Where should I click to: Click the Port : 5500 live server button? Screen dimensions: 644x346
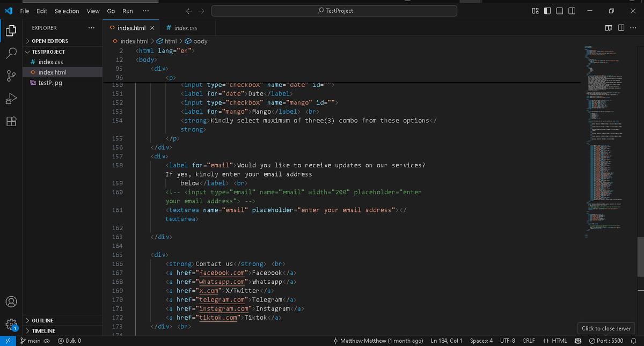[606, 341]
